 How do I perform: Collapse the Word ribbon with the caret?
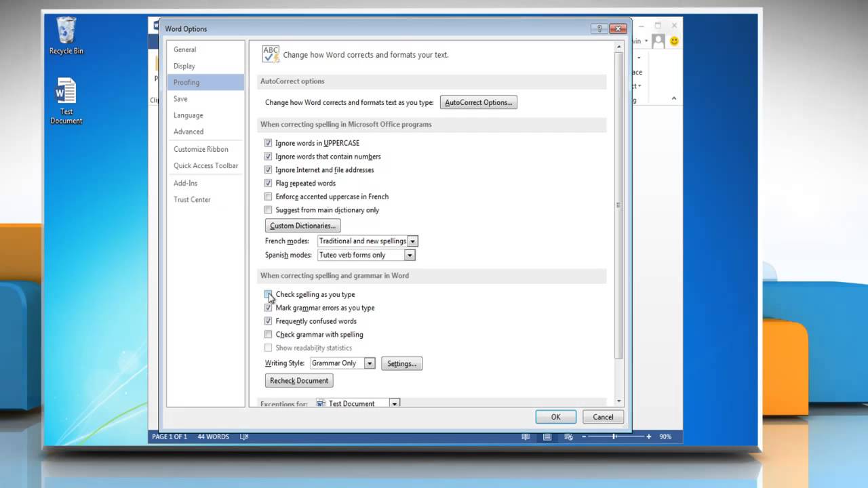pos(673,98)
